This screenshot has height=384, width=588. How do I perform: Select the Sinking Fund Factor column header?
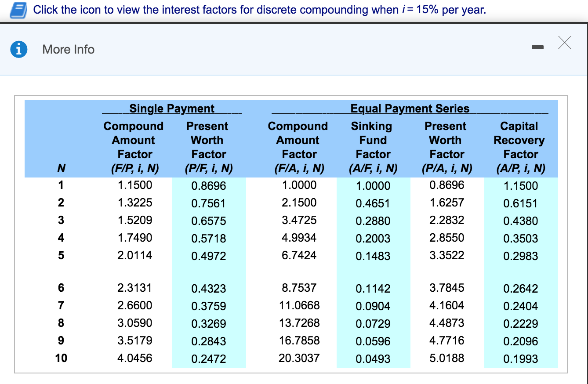click(x=372, y=147)
